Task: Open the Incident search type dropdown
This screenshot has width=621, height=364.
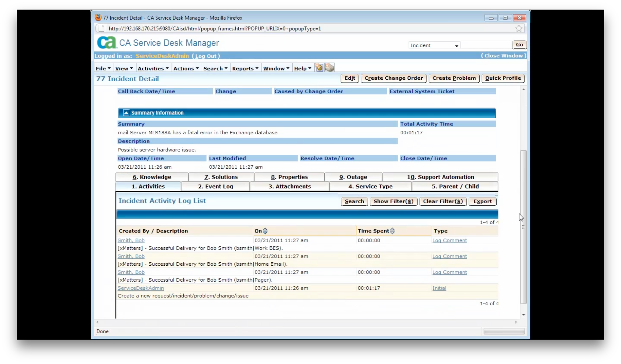Action: 434,45
